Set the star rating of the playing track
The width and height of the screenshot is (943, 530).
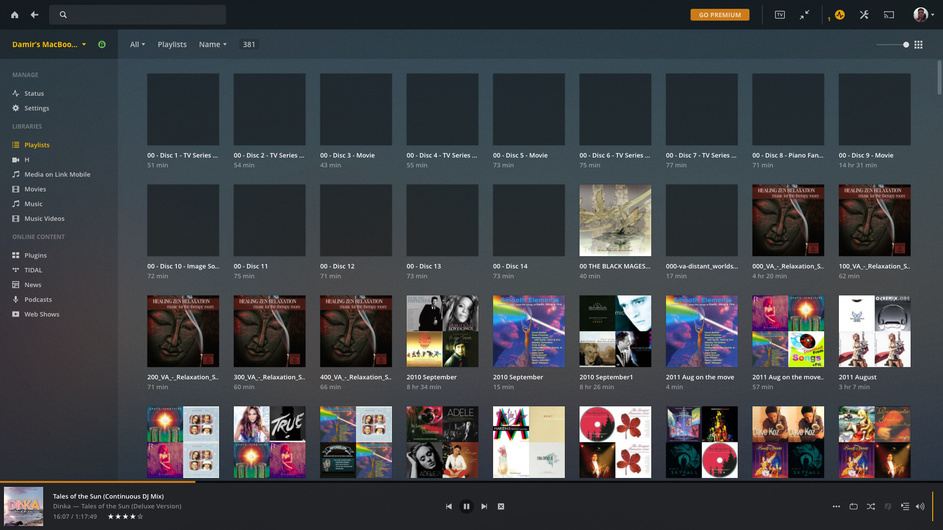click(x=125, y=516)
